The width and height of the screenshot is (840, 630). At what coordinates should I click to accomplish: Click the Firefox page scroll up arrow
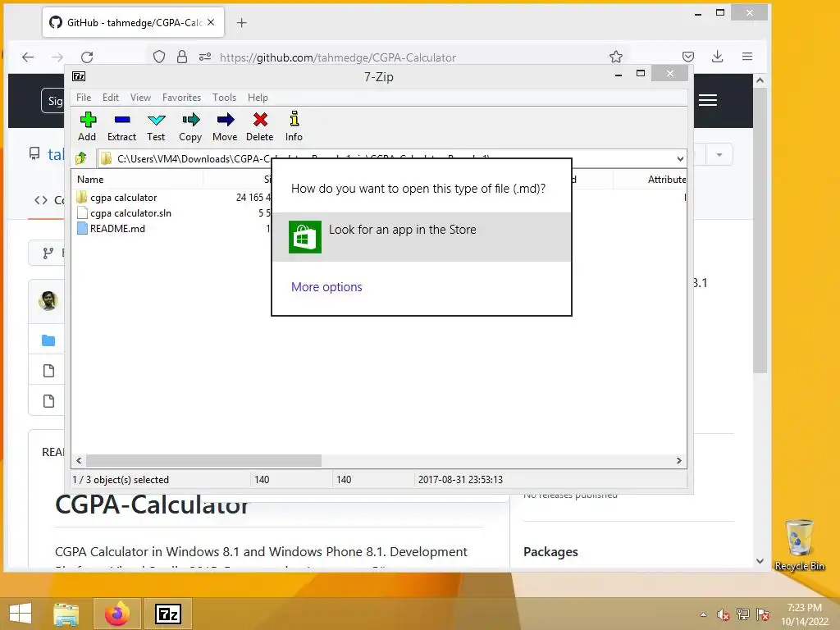(760, 80)
